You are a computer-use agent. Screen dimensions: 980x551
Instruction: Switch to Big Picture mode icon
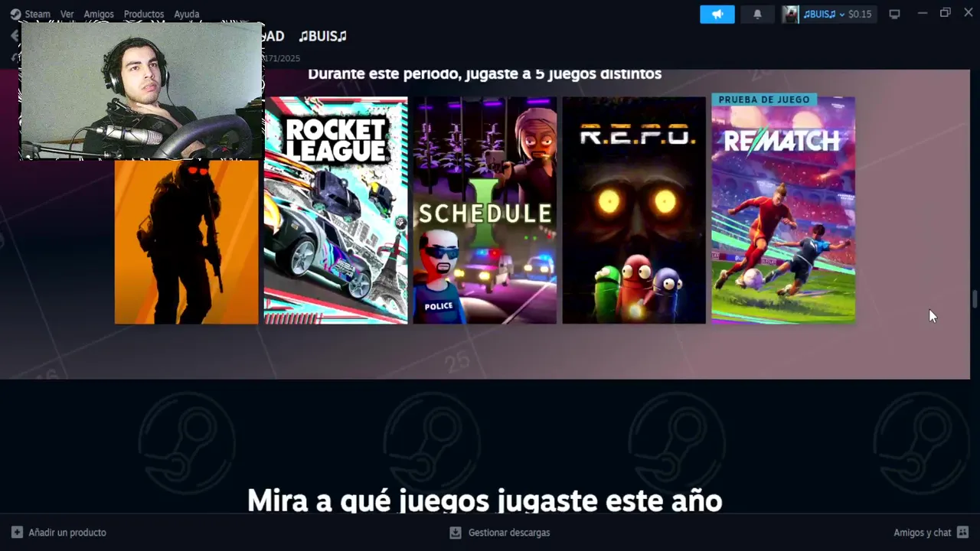(x=894, y=14)
